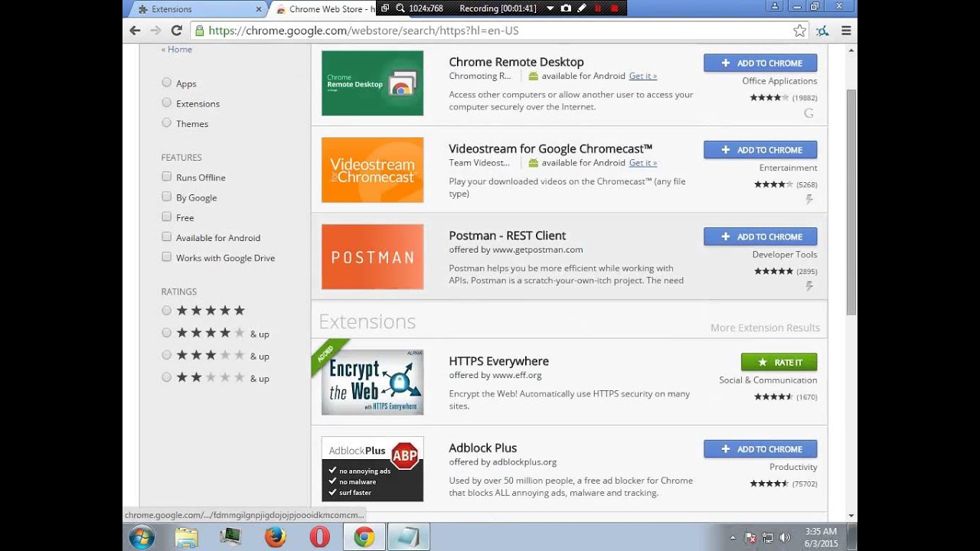Viewport: 980px width, 551px height.
Task: Add Chrome Remote Desktop to Chrome
Action: point(760,63)
